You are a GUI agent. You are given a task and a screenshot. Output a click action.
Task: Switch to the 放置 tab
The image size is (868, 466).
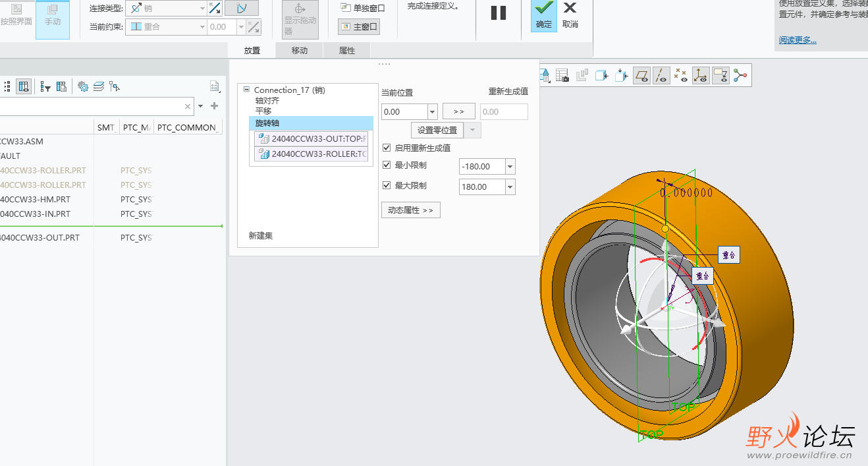[252, 51]
